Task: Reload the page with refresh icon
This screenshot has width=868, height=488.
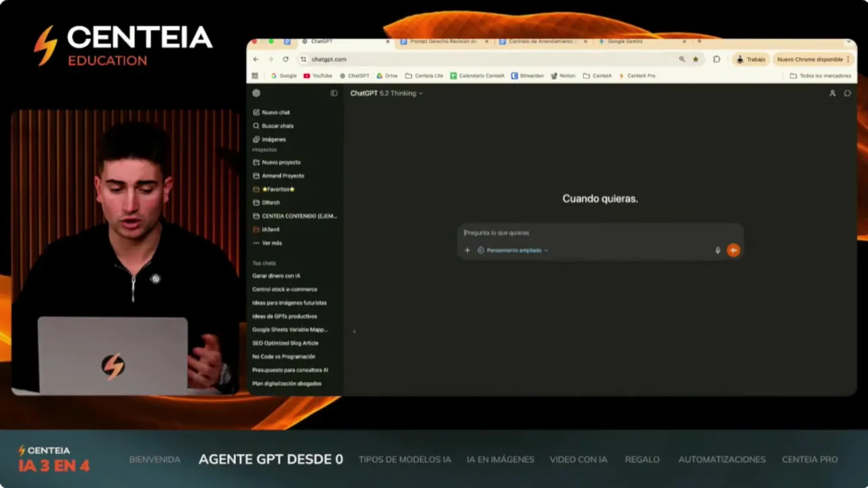Action: point(285,60)
